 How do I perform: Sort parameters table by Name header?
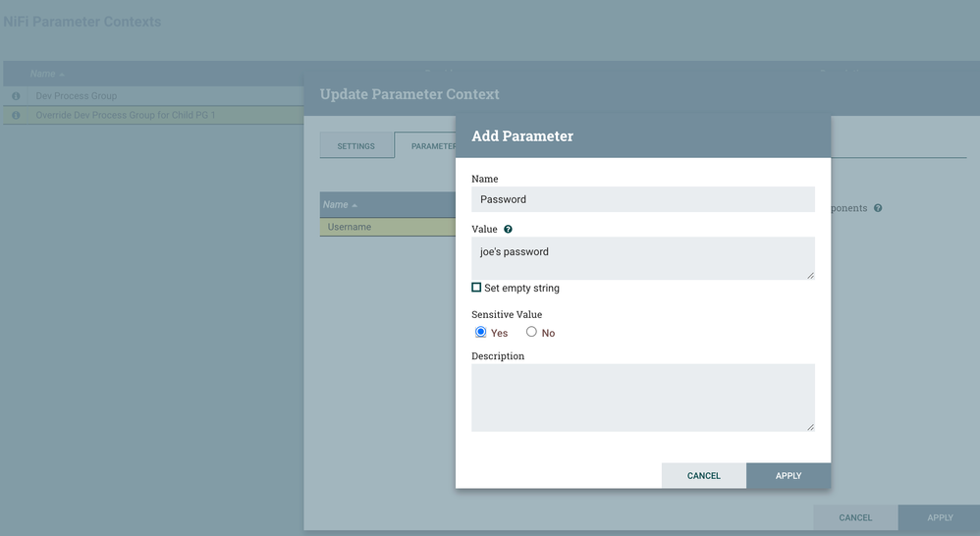click(340, 204)
